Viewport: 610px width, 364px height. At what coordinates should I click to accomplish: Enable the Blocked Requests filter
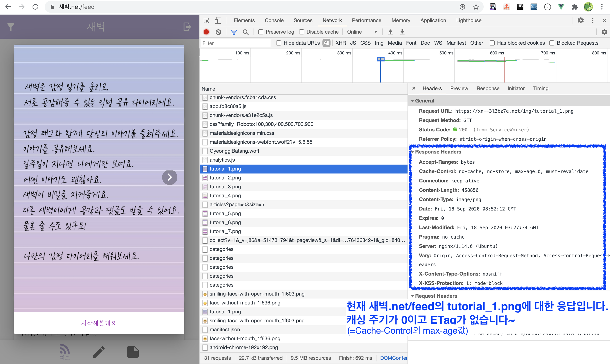552,43
